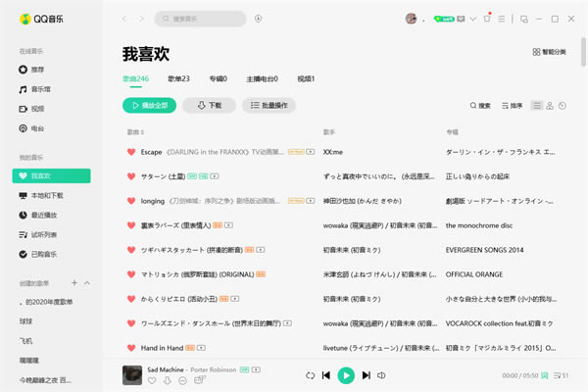Switch to the 主播电台0 tab

pyautogui.click(x=262, y=78)
